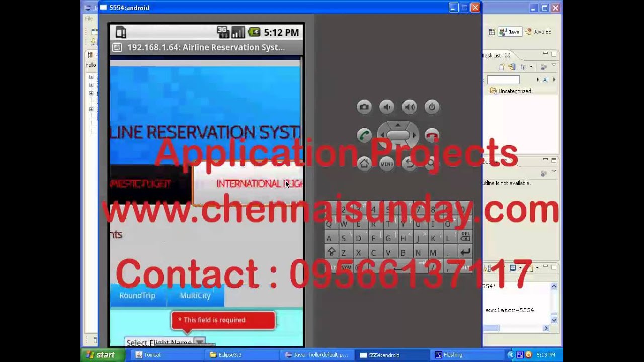Switch to the Java EE perspective
Screen dimensions: 644x362
click(x=538, y=32)
